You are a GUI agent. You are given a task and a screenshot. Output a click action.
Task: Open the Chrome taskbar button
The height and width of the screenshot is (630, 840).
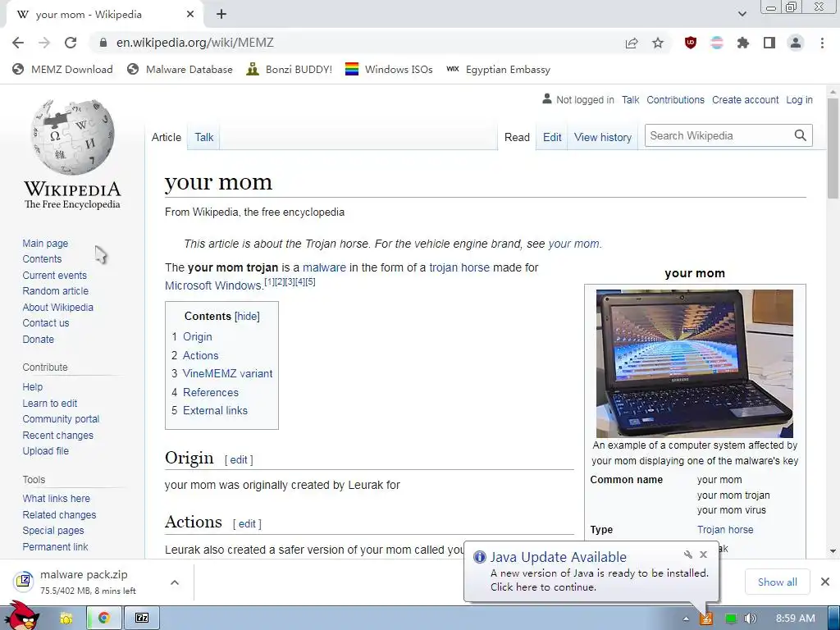(x=104, y=618)
